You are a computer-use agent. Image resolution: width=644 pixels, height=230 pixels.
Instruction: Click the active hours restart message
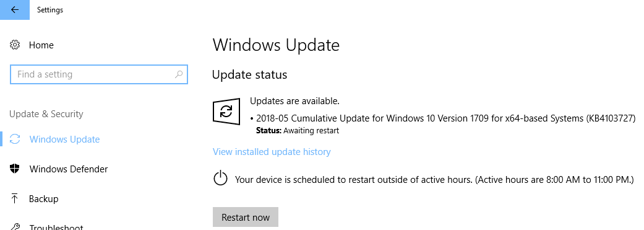(434, 180)
